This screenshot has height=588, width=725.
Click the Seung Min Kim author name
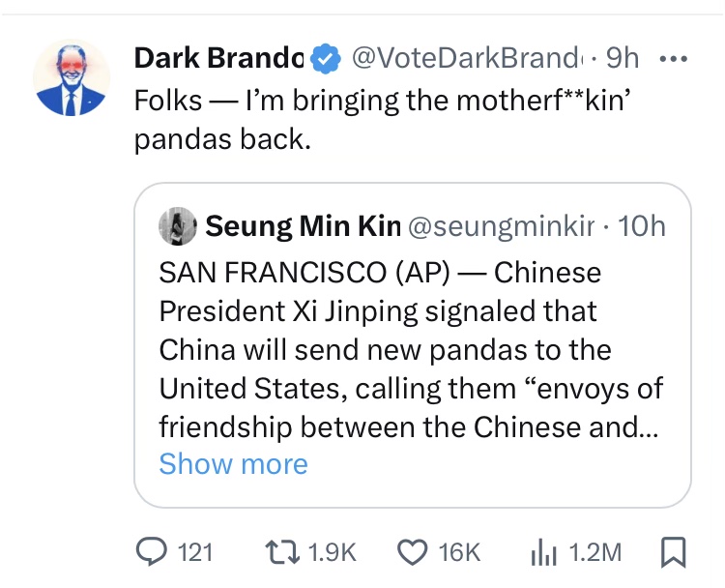[x=303, y=227]
